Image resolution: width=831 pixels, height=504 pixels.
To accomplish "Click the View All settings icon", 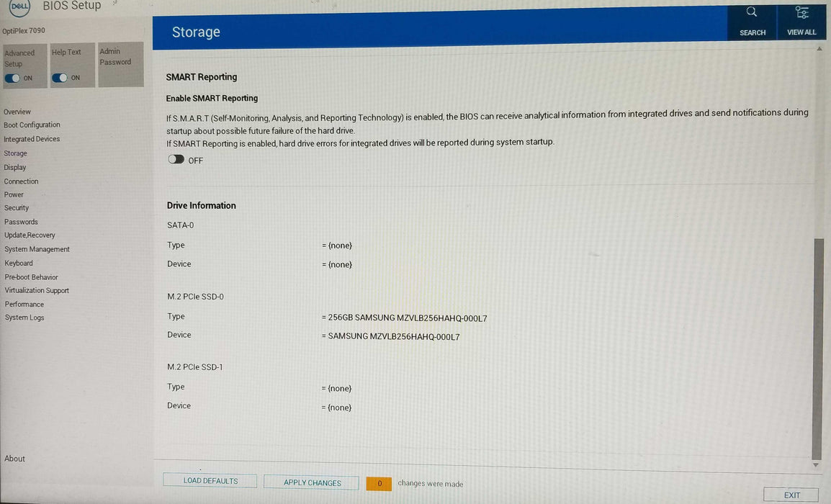I will pos(802,12).
